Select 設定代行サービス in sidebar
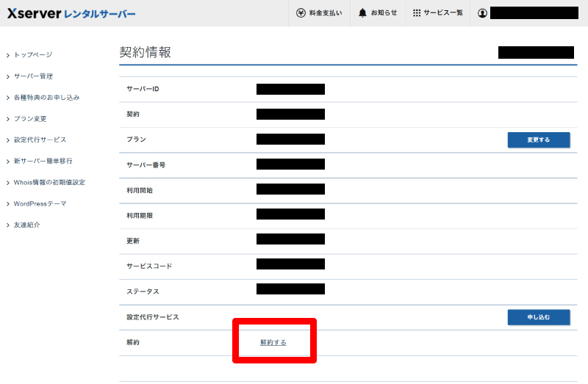 coord(40,140)
